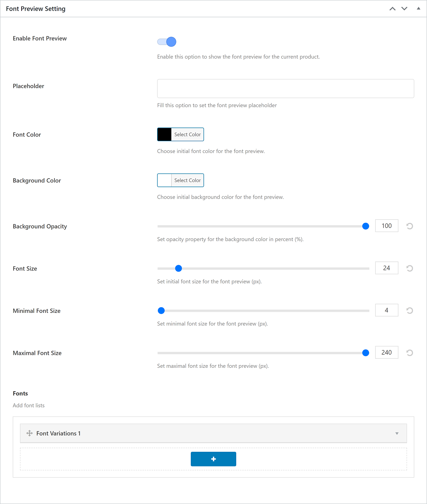Click Select Color for Font Color
Screen dimensions: 427x504
click(x=187, y=134)
